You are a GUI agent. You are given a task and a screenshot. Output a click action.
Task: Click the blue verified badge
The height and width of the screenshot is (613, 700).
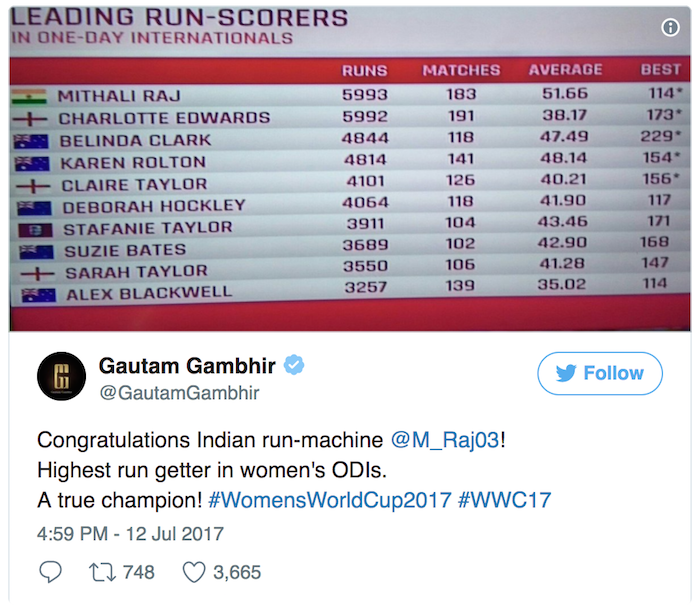[294, 366]
